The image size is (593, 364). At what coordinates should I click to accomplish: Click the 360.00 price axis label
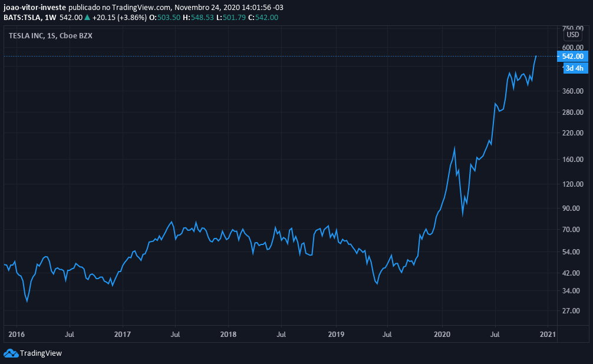(572, 91)
